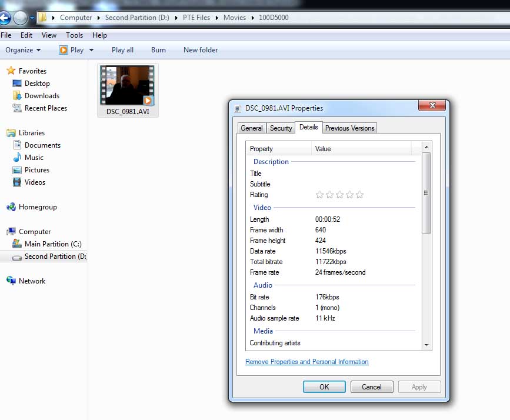Open the Downloads folder icon
Viewport: 510px width, 420px height.
[x=17, y=96]
